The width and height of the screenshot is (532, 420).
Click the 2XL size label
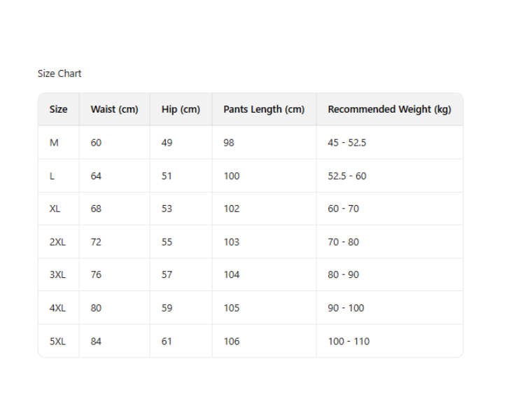tap(57, 242)
